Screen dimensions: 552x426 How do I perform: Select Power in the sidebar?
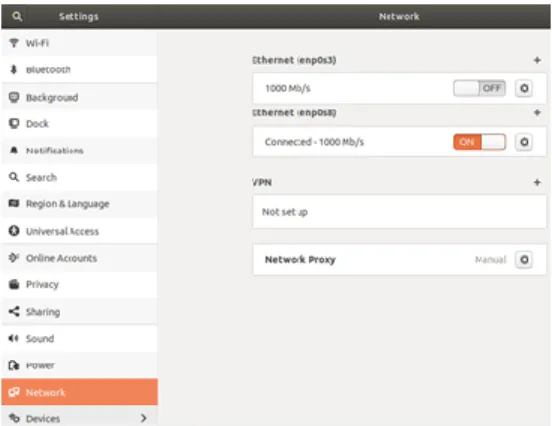[80, 365]
